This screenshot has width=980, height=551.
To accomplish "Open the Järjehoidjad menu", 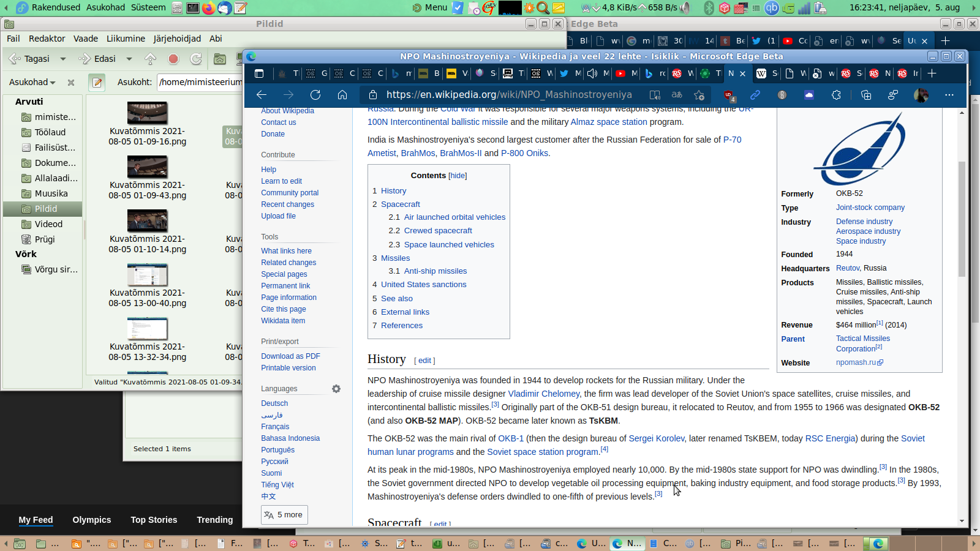I will tap(177, 39).
